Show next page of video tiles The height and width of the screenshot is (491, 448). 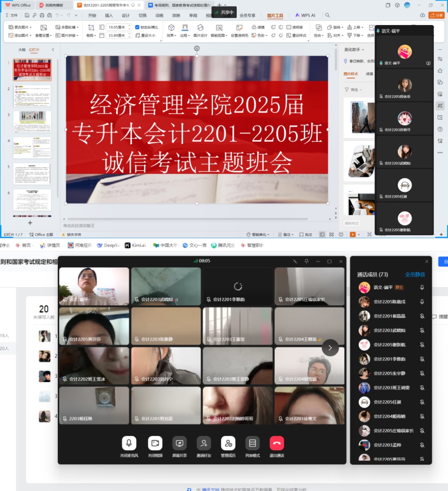click(330, 348)
